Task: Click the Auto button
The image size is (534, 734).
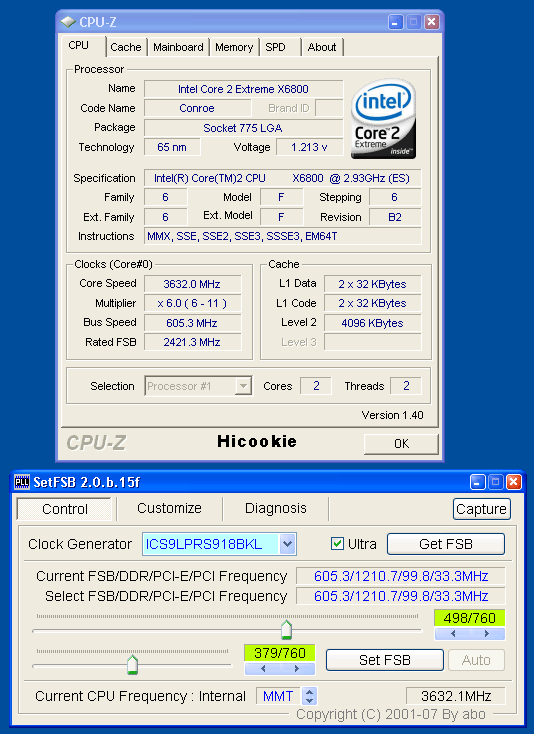Action: (x=476, y=660)
